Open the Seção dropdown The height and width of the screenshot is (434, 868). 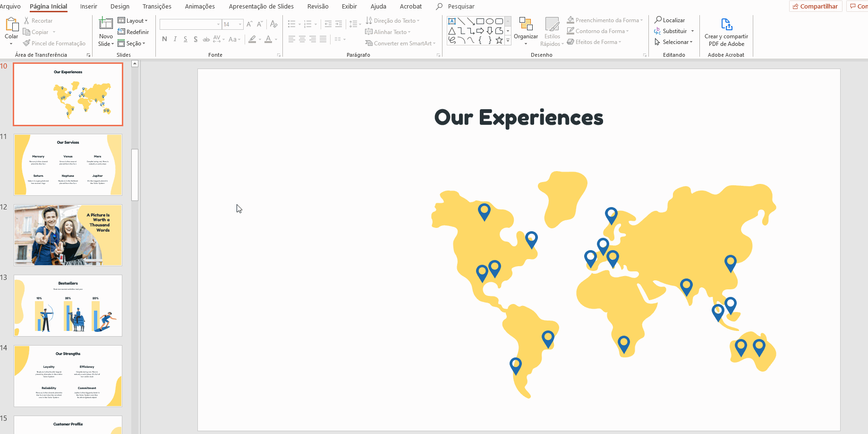131,43
